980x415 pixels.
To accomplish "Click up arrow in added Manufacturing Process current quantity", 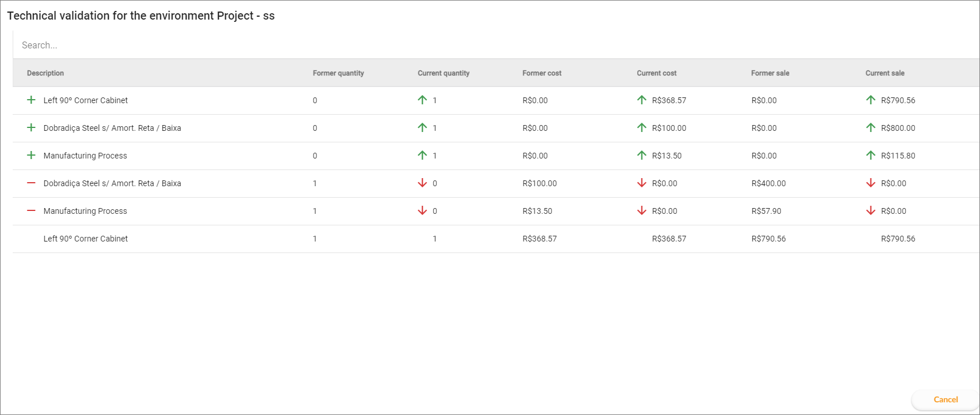I will [x=422, y=155].
